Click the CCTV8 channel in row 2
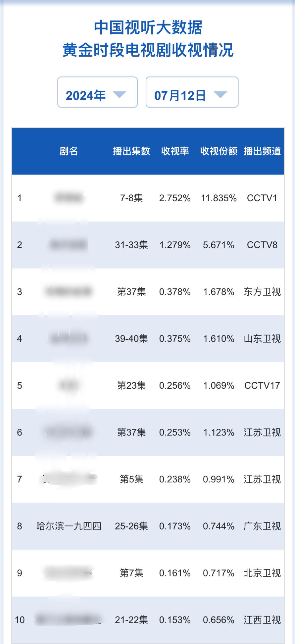Viewport: 295px width, 644px height. pyautogui.click(x=262, y=245)
